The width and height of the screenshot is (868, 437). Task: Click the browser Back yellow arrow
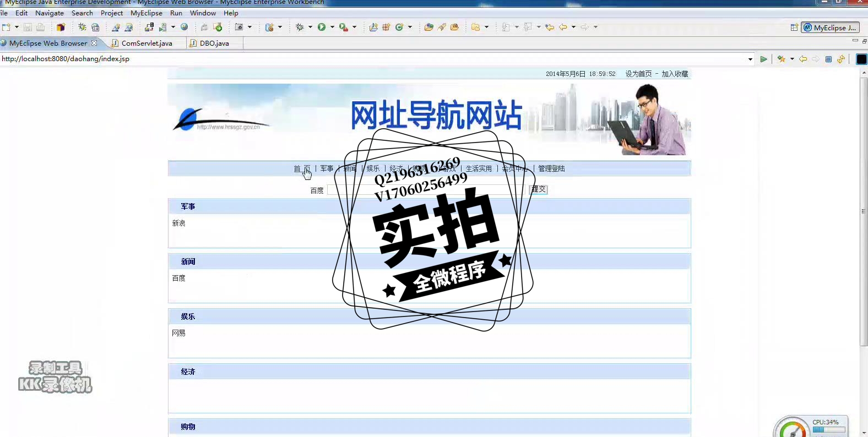pyautogui.click(x=803, y=59)
